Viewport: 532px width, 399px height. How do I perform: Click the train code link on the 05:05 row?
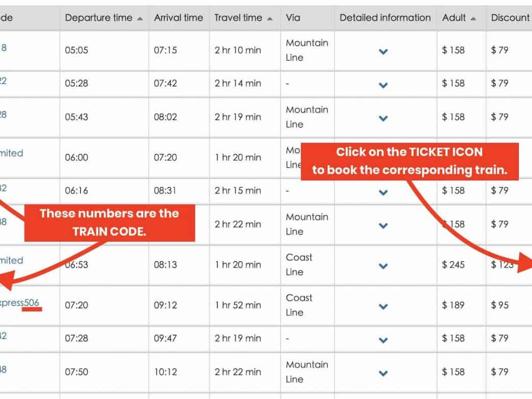tap(4, 48)
